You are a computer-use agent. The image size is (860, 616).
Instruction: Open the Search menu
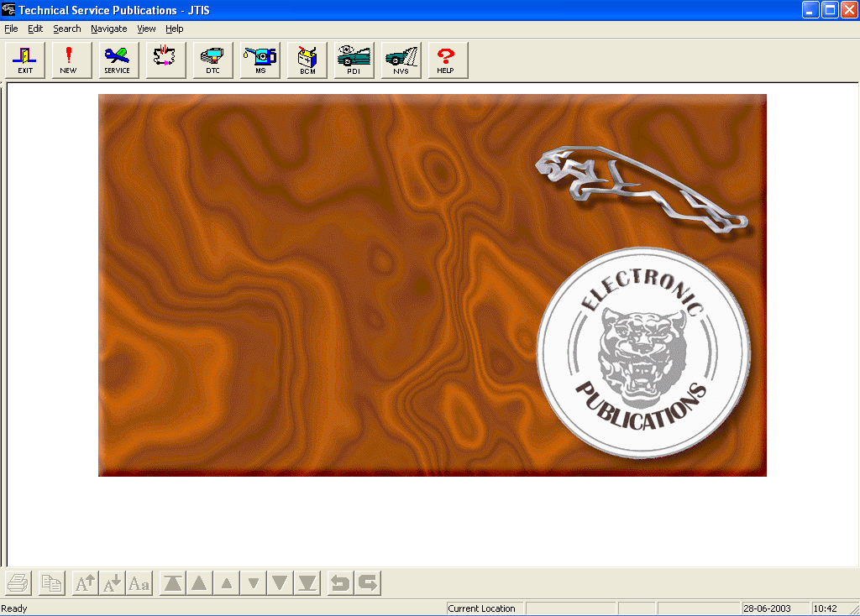click(x=67, y=29)
